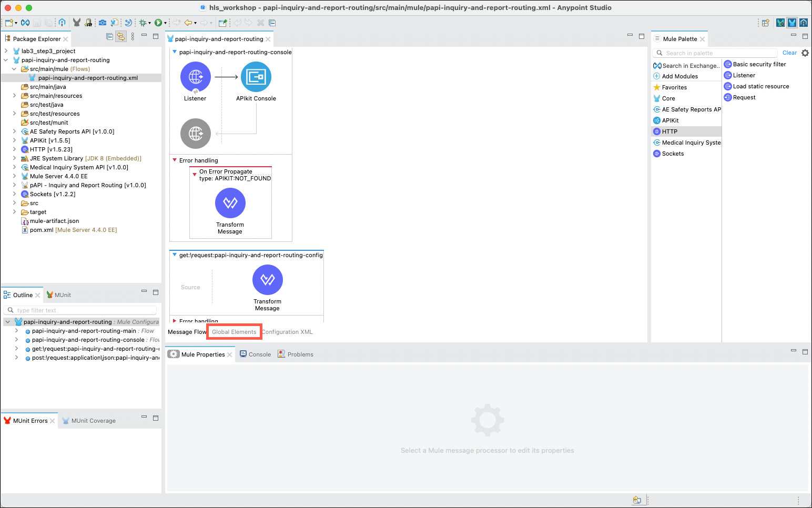Select Sockets category in palette
This screenshot has height=508, width=812.
point(668,154)
